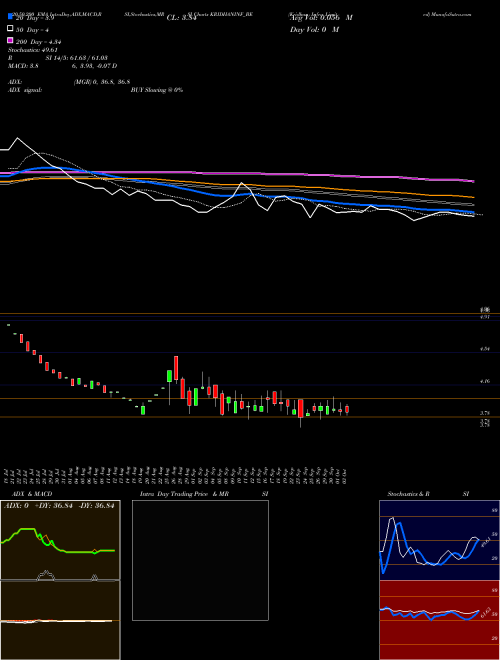Click the blue 20 Day EMA legend square

[10, 16]
